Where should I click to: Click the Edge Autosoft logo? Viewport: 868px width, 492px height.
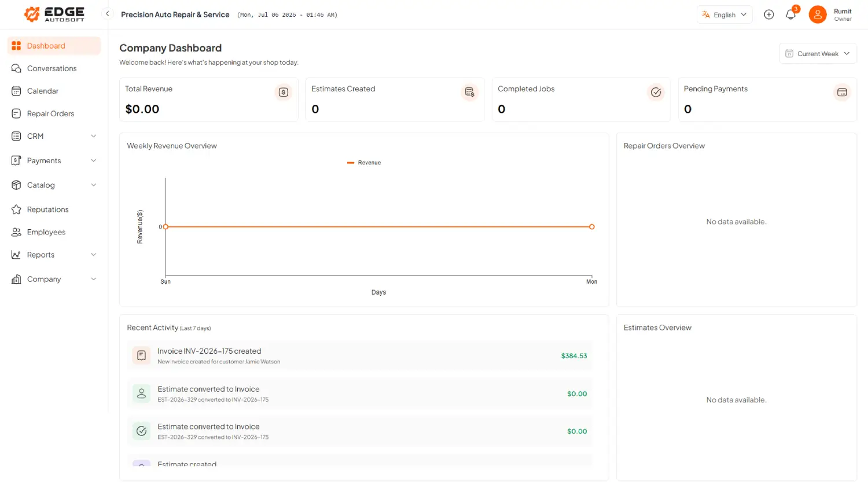tap(54, 14)
